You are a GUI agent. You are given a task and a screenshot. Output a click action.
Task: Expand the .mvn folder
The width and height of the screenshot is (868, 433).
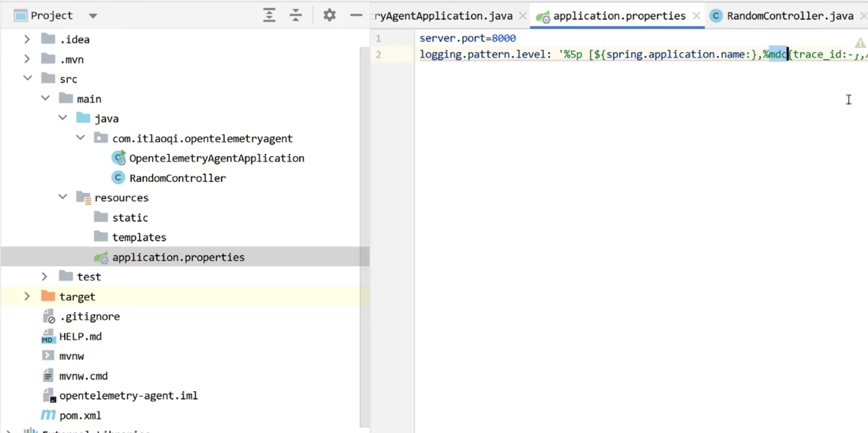[27, 59]
